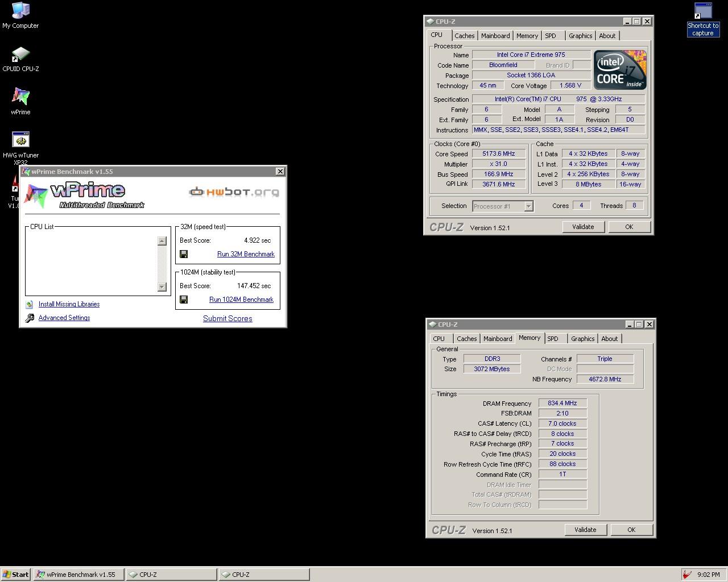Viewport: 728px width, 582px height.
Task: Click the wPrime Benchmark title bar icon
Action: [x=26, y=172]
